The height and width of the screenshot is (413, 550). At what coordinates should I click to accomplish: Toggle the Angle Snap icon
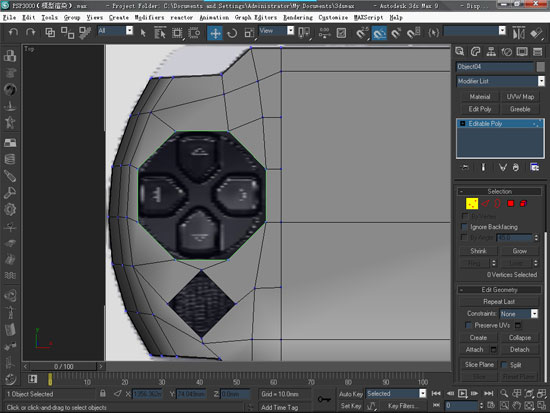[x=379, y=33]
